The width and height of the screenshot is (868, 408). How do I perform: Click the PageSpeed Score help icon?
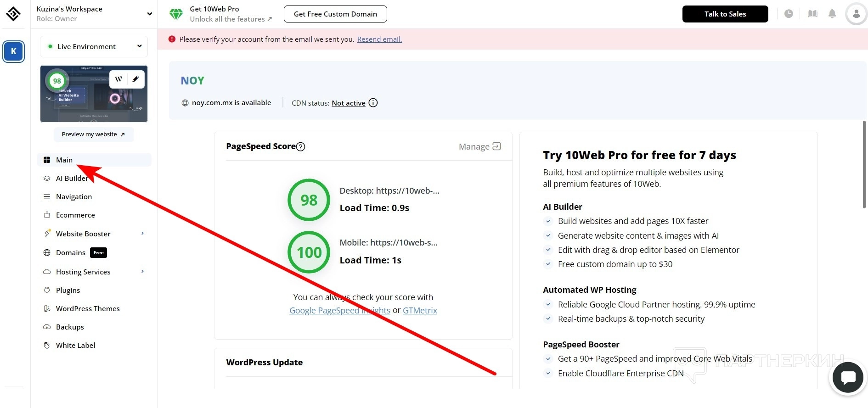coord(300,146)
